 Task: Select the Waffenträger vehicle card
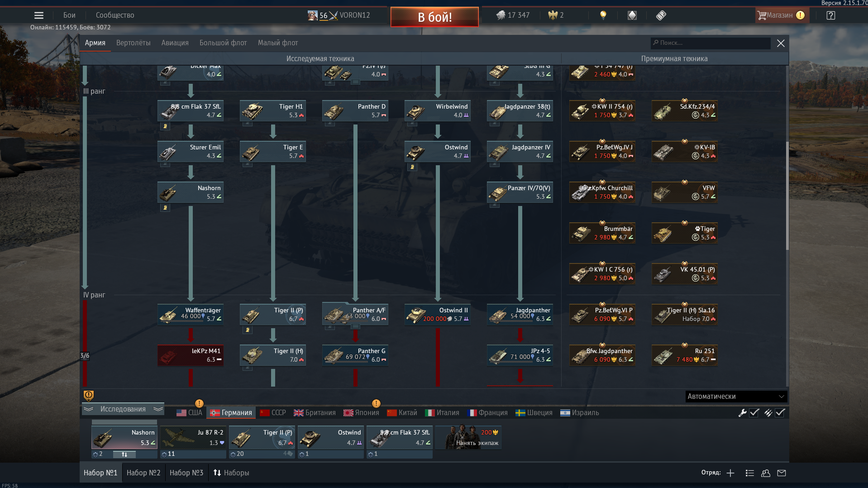pyautogui.click(x=191, y=315)
